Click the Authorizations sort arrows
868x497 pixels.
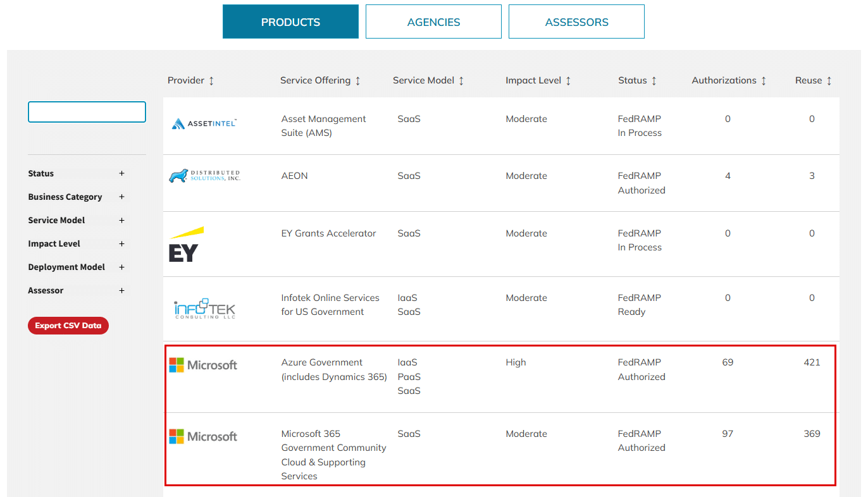tap(764, 81)
